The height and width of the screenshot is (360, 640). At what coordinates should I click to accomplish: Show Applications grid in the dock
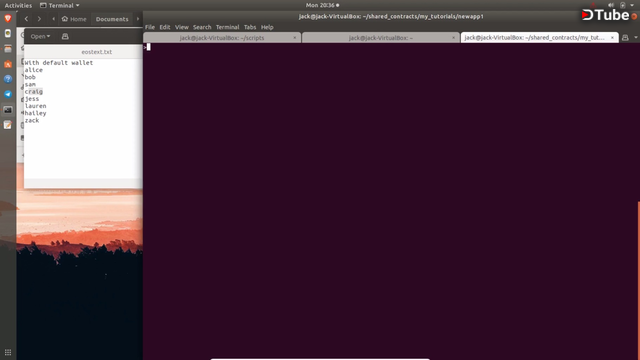point(8,352)
